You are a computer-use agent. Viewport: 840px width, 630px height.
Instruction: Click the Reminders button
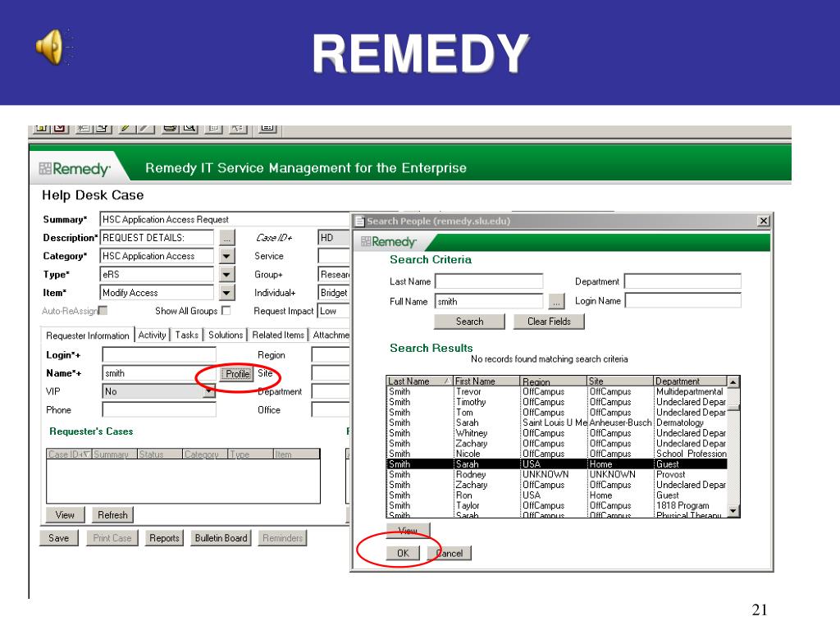point(282,538)
